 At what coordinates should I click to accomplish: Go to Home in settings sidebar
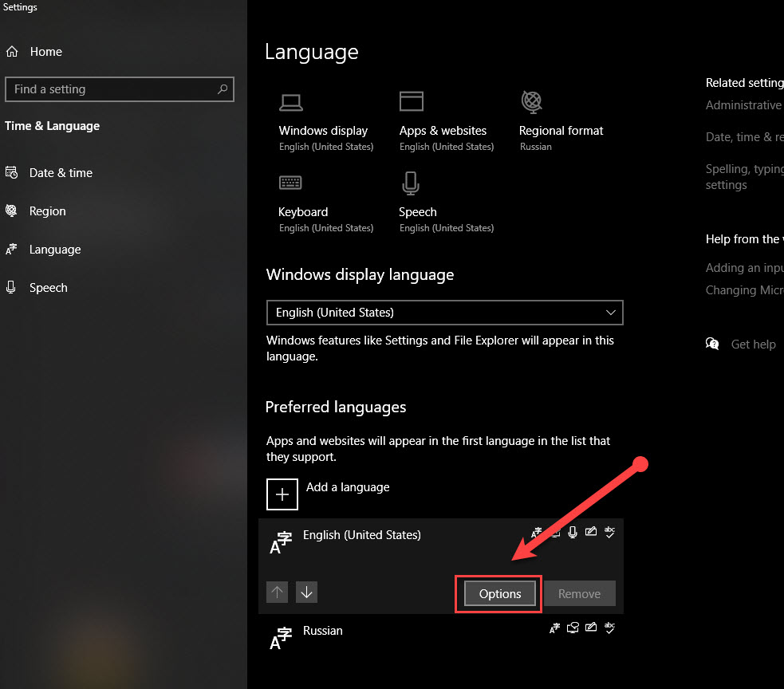click(x=46, y=52)
